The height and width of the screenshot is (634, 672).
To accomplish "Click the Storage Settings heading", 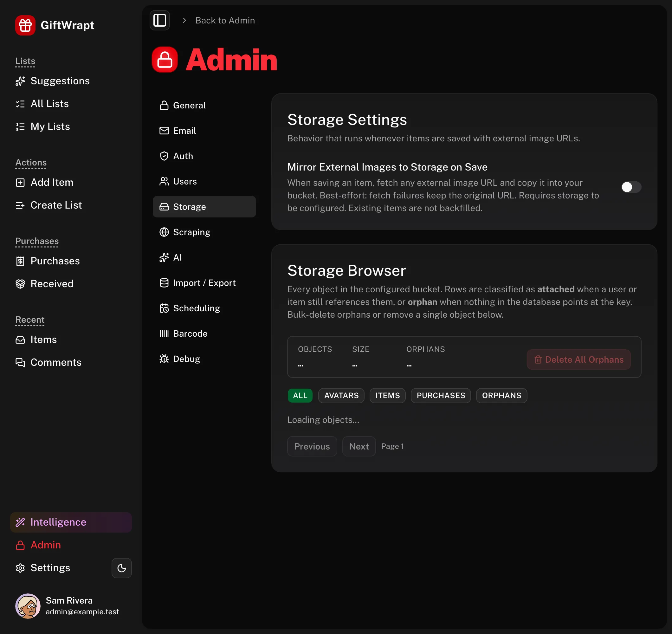I will pos(347,120).
